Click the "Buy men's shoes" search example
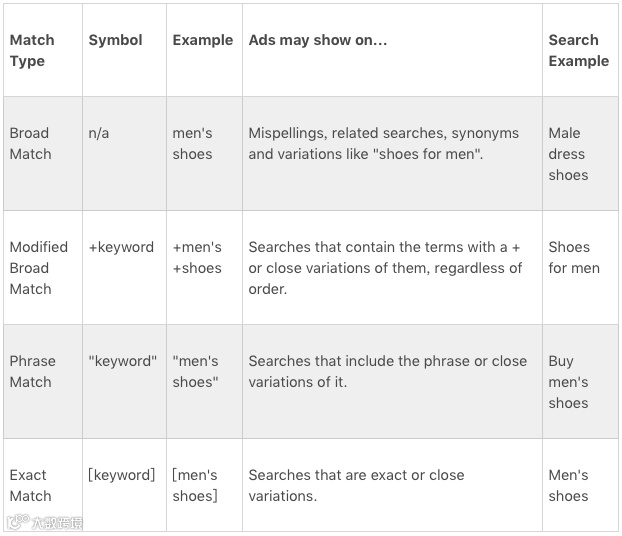The image size is (622, 536). point(568,382)
